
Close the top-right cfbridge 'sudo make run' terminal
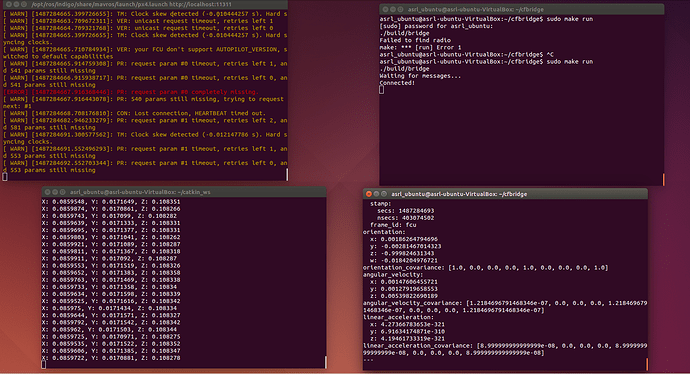385,9
